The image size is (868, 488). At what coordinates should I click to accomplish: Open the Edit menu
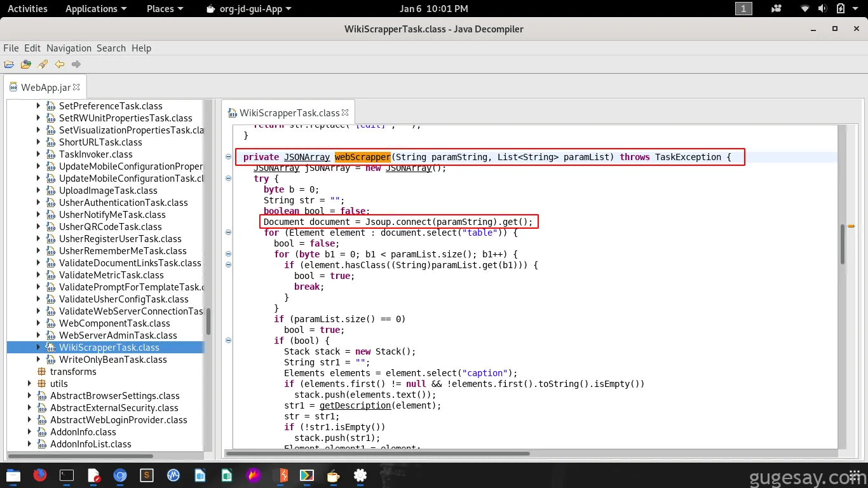(32, 48)
